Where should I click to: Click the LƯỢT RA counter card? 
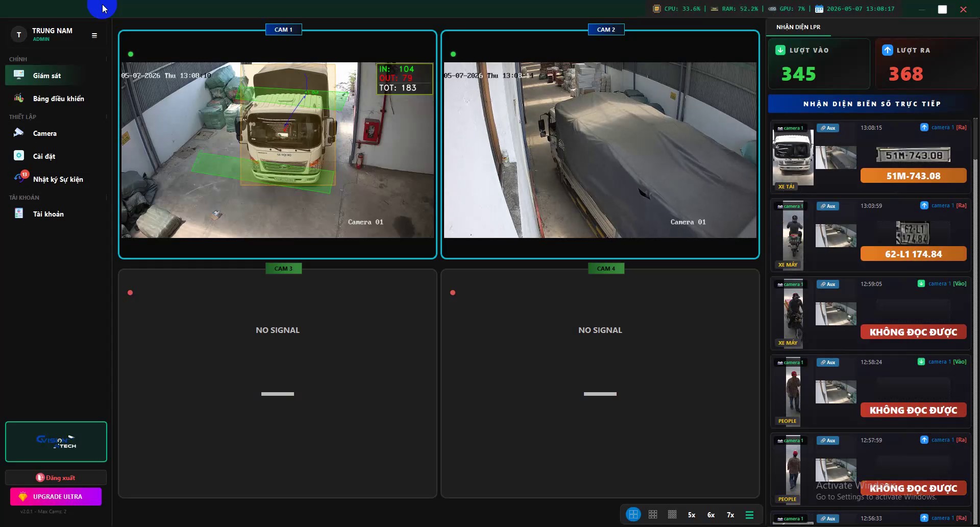[x=926, y=64]
